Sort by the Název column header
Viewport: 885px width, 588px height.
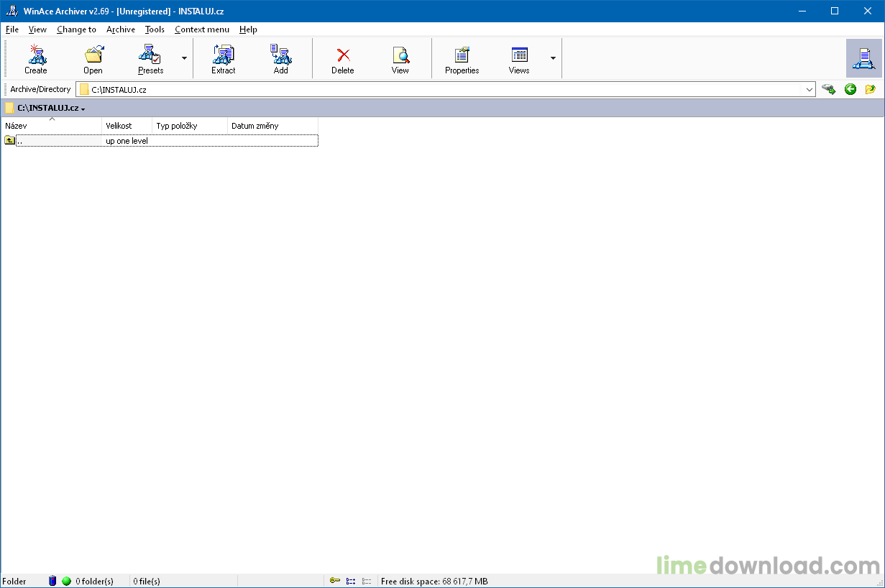coord(52,126)
